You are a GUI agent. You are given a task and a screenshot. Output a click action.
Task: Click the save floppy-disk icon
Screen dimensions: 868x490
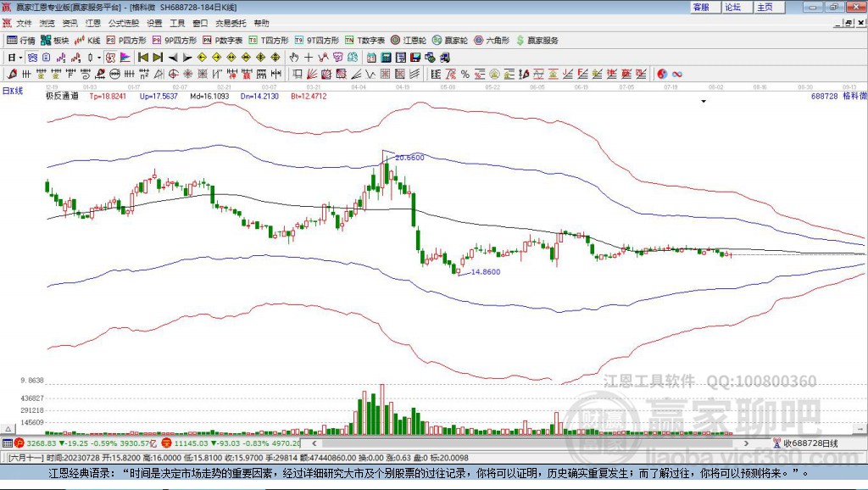(415, 58)
